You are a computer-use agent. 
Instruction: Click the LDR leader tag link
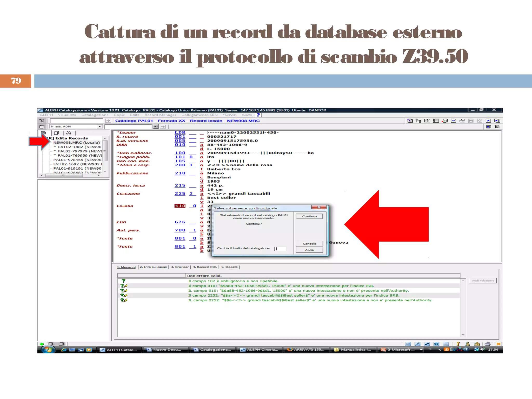[180, 132]
